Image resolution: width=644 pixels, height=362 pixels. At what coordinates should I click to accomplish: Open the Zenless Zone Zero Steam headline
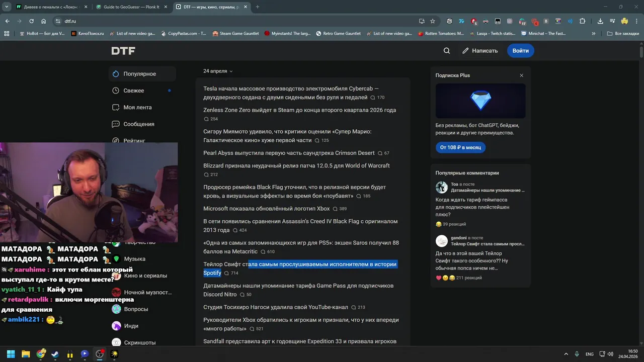299,110
